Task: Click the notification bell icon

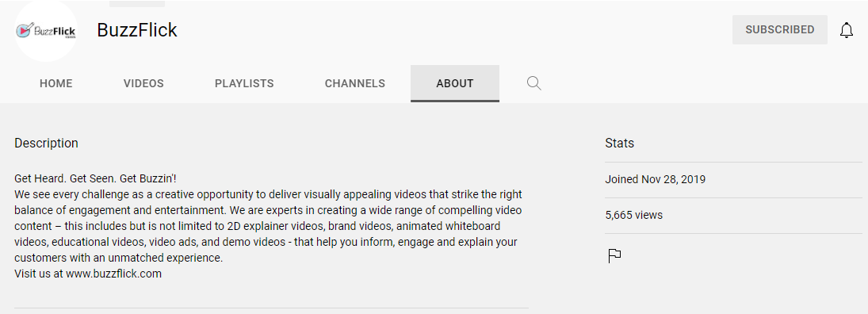Action: pyautogui.click(x=847, y=30)
